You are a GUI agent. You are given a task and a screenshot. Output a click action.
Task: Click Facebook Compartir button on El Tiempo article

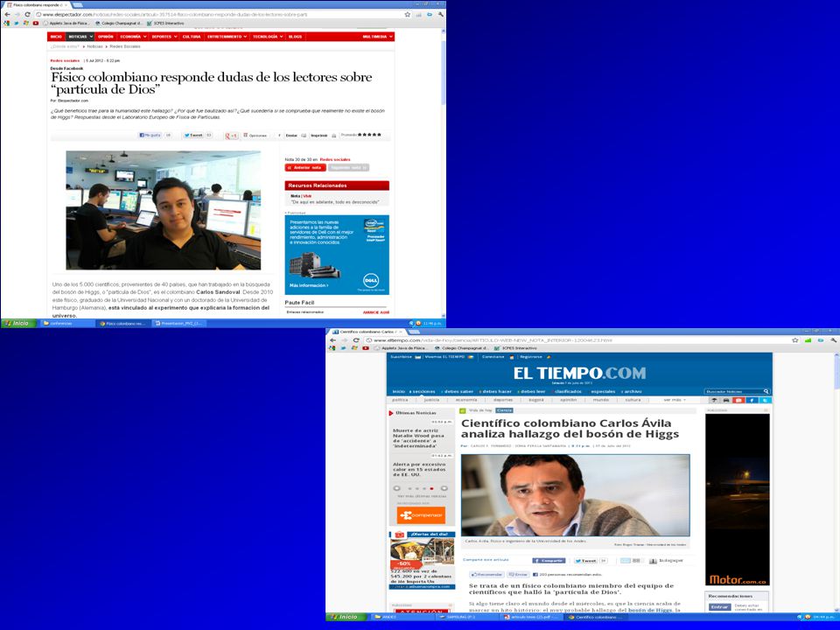click(x=549, y=560)
